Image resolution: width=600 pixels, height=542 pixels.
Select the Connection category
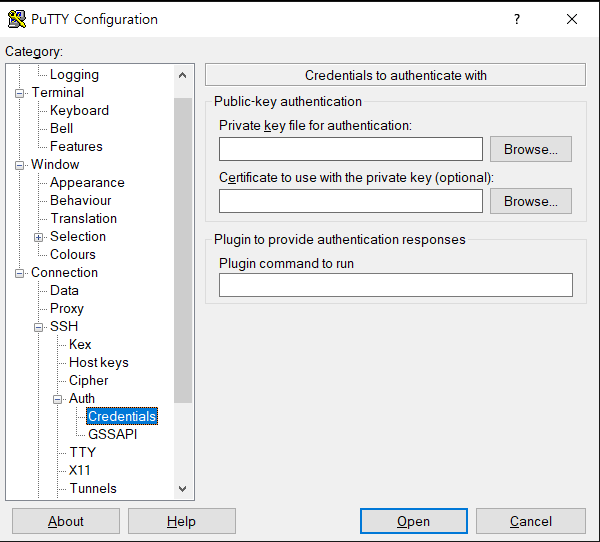click(x=64, y=272)
